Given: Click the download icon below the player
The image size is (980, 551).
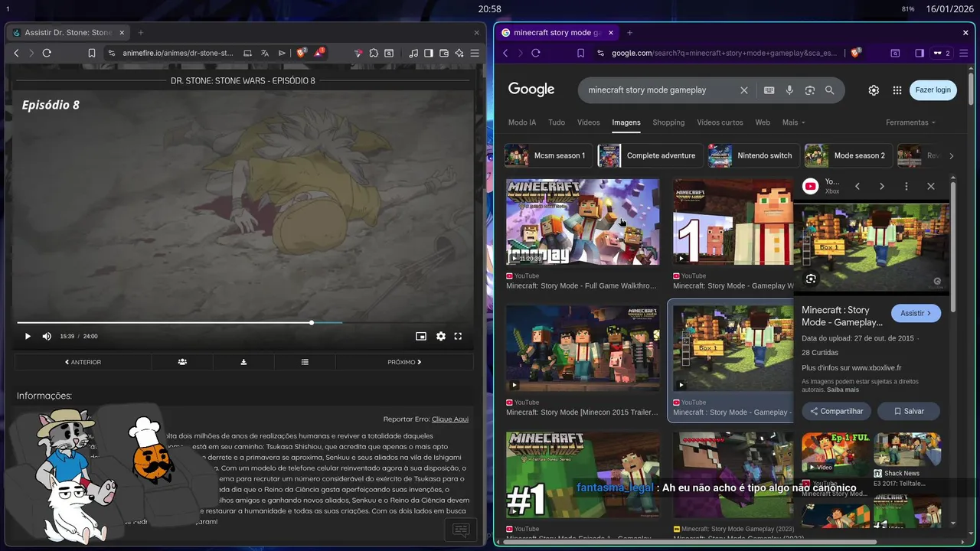Looking at the screenshot, I should (x=243, y=362).
